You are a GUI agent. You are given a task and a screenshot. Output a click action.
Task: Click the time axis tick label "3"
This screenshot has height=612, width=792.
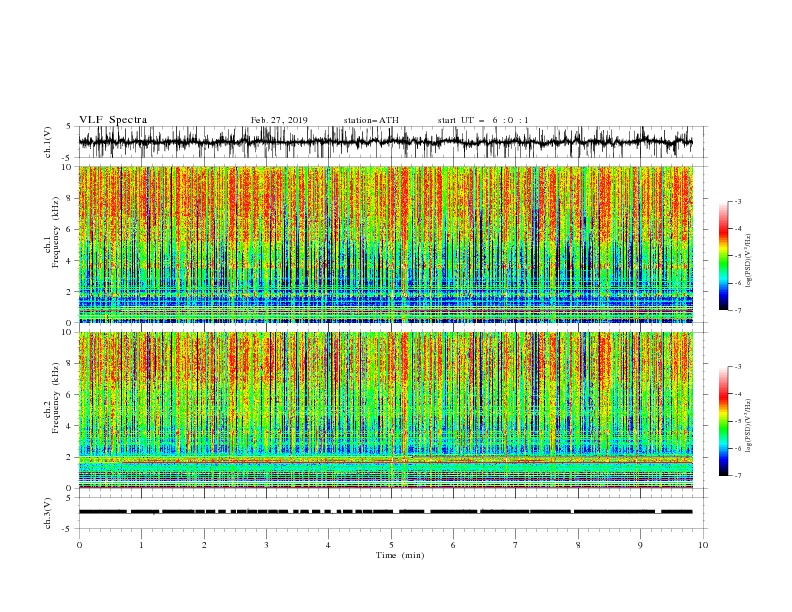click(x=266, y=545)
